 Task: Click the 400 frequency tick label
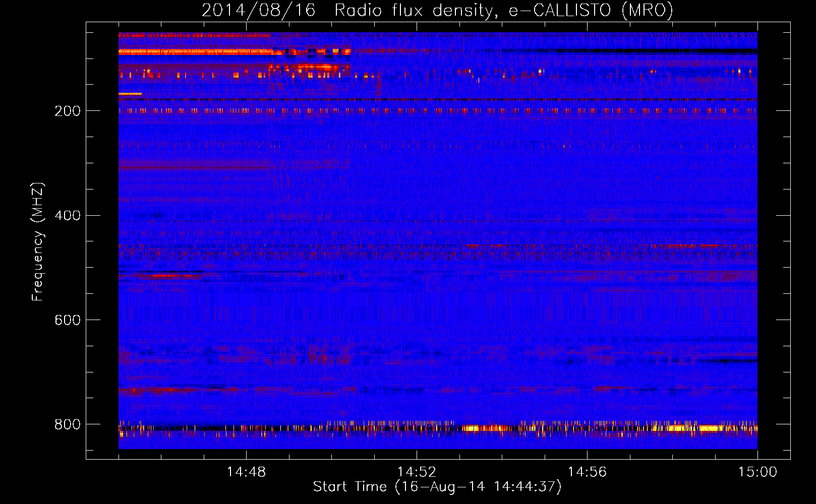point(67,216)
